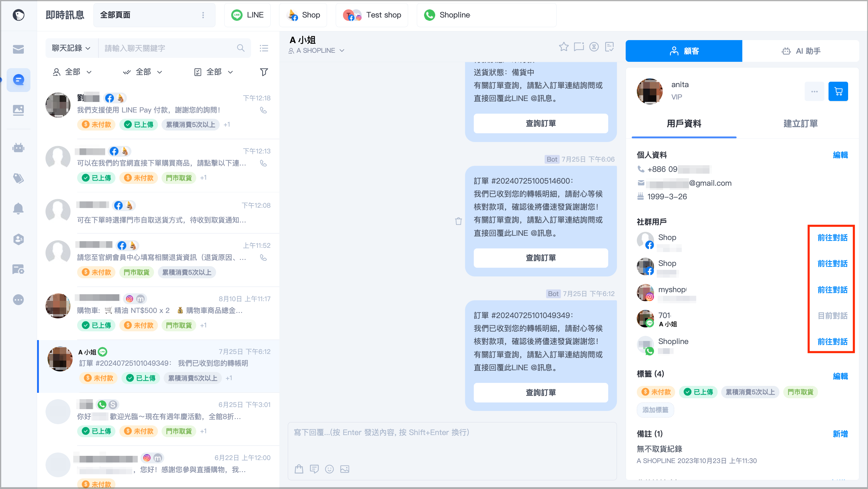Open the chat list view options icon

[264, 48]
